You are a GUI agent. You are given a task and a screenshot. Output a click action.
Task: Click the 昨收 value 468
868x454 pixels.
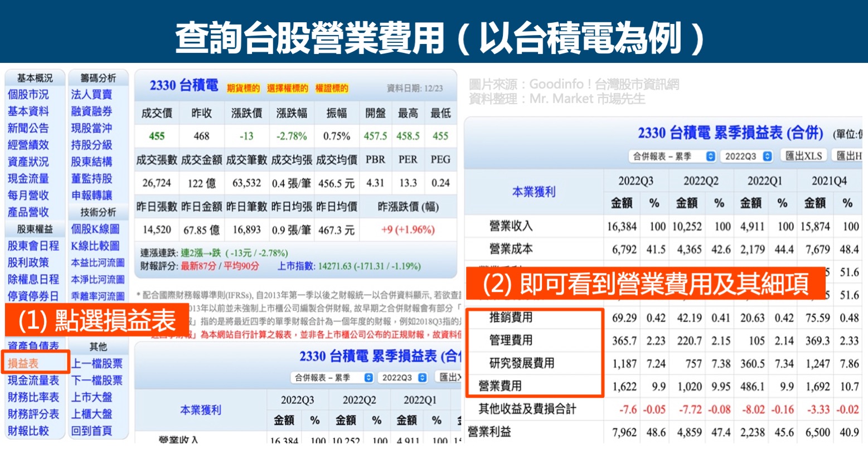(x=201, y=136)
